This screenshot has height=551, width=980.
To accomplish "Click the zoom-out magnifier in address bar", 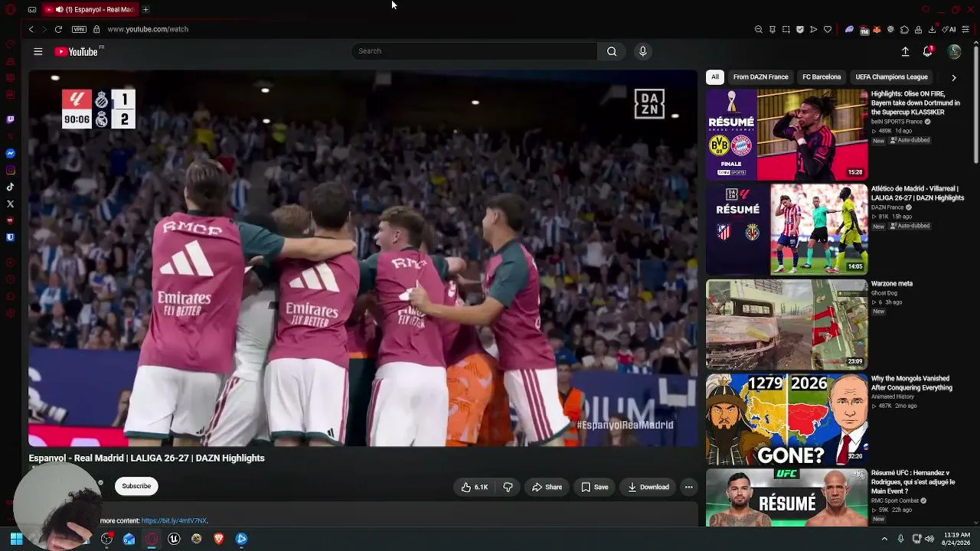I will (759, 29).
